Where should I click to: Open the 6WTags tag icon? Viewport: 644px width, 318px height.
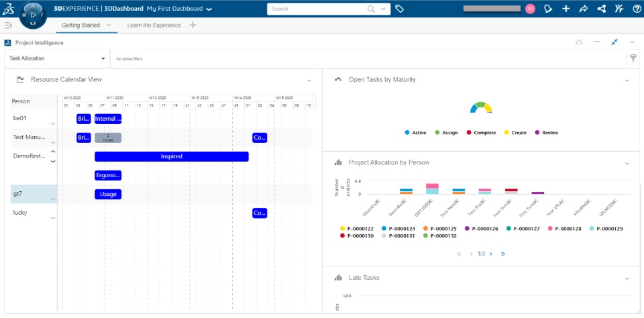pos(399,9)
